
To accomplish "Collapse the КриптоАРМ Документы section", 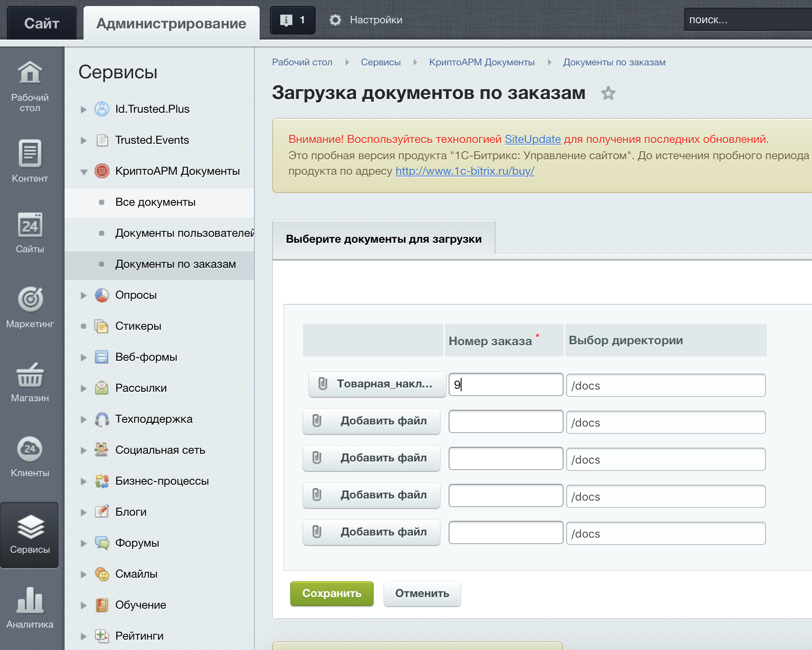I will (x=83, y=171).
